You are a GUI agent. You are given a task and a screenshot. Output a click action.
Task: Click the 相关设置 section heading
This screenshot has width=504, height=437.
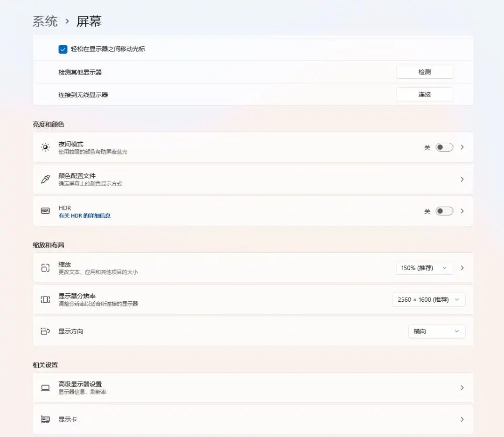pyautogui.click(x=45, y=365)
